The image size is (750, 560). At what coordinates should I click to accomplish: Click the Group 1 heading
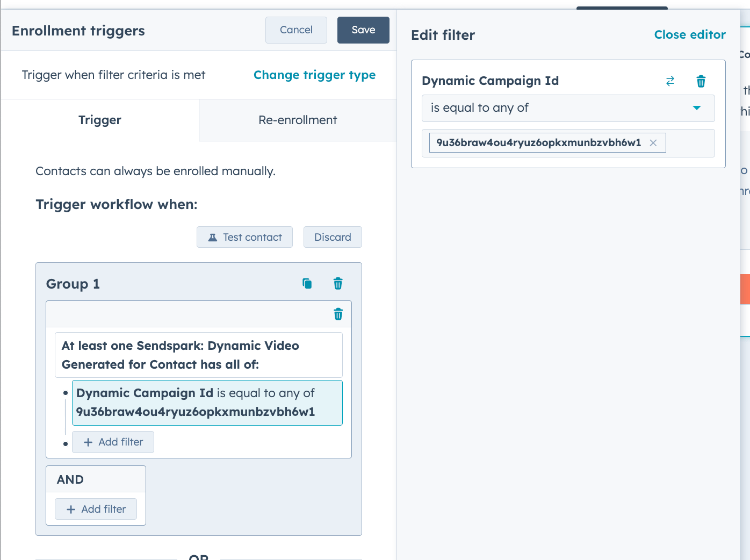click(73, 284)
